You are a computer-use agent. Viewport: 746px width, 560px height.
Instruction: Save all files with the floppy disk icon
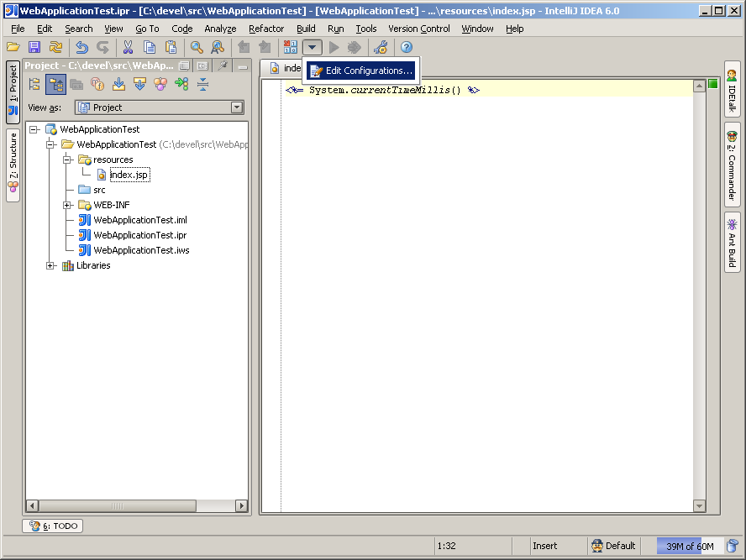34,47
